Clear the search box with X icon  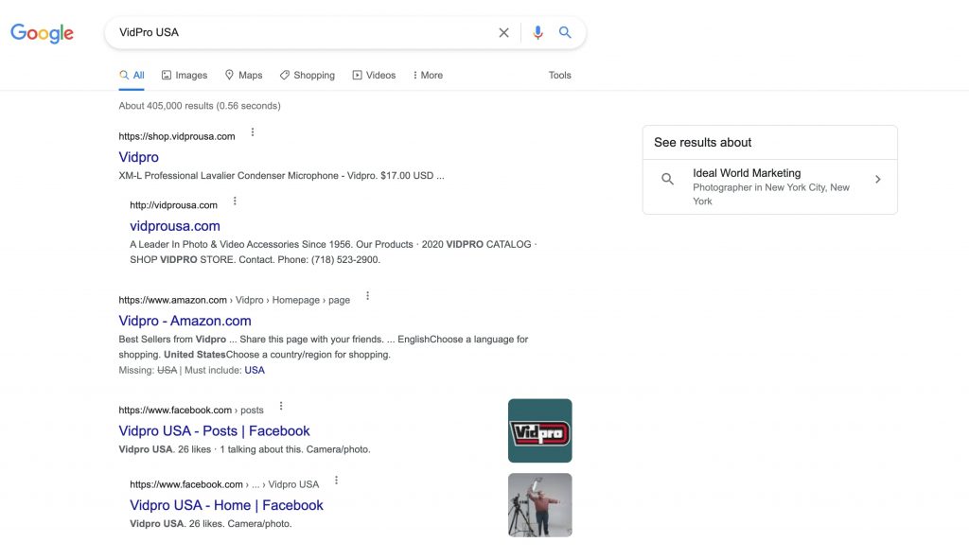tap(503, 33)
